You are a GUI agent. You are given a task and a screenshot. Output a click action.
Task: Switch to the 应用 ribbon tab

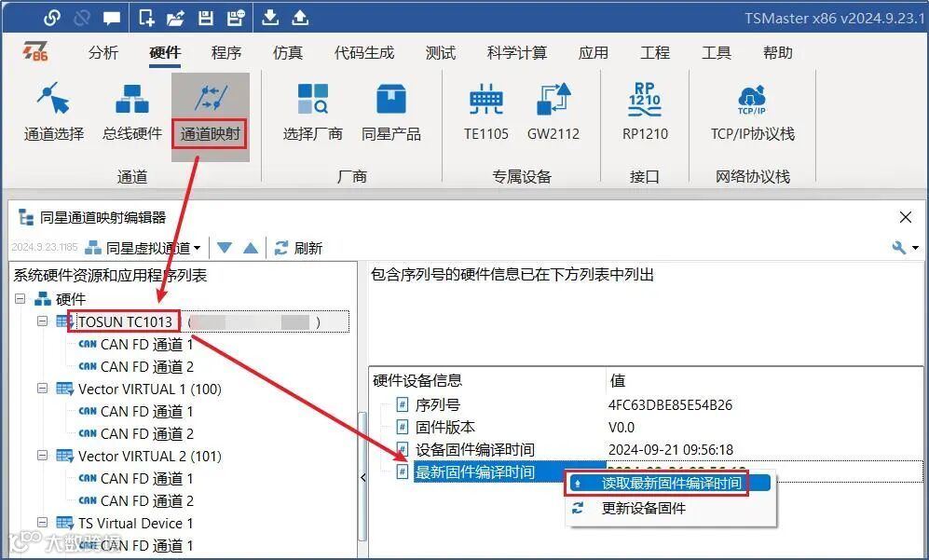593,53
